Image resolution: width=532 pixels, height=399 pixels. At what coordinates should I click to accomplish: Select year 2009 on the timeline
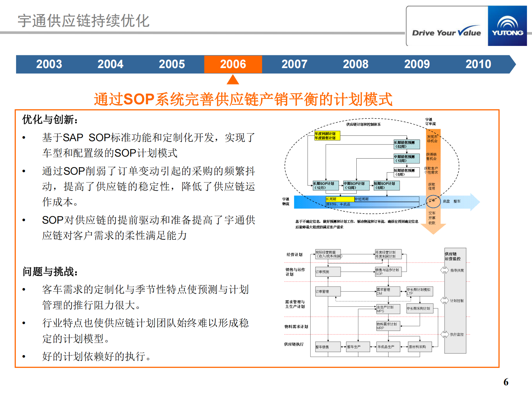coord(417,64)
